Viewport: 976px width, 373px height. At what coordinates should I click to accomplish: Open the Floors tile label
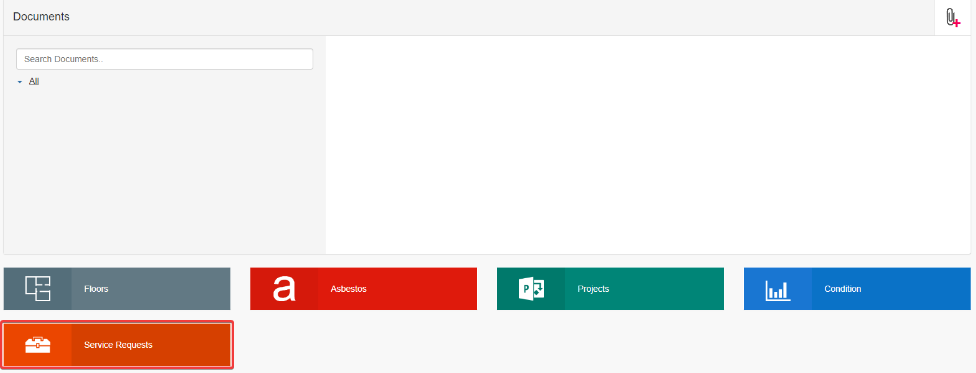96,289
